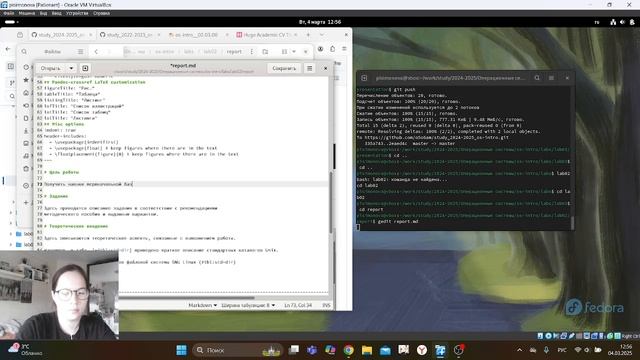Click the terminal scrollbar
Viewport: 640px width, 360px height.
tap(572, 223)
